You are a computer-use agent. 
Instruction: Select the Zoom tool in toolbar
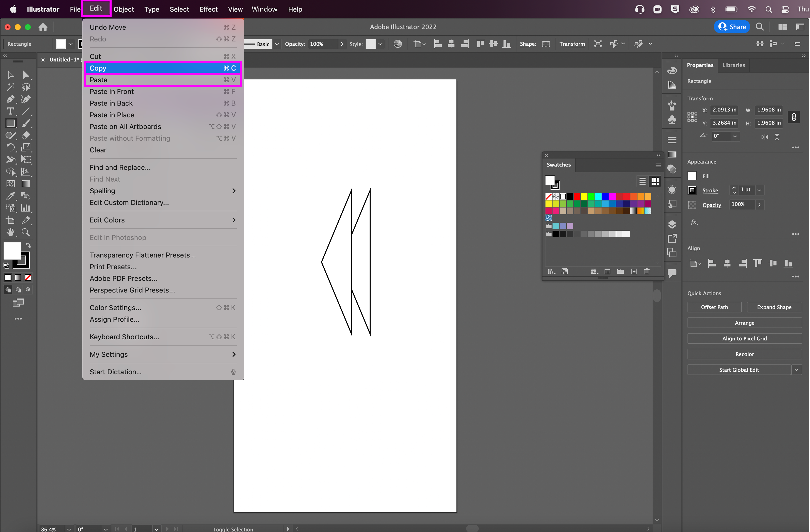point(26,232)
